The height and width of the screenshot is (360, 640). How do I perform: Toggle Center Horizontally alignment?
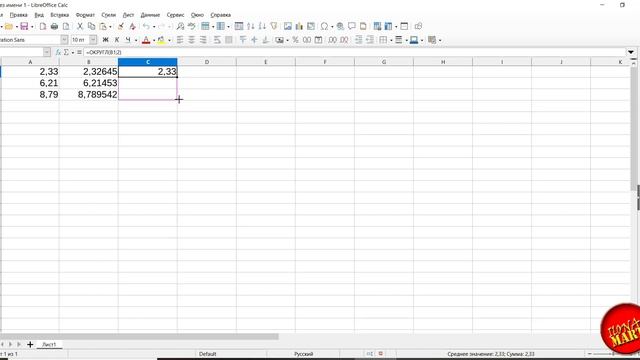[x=191, y=40]
